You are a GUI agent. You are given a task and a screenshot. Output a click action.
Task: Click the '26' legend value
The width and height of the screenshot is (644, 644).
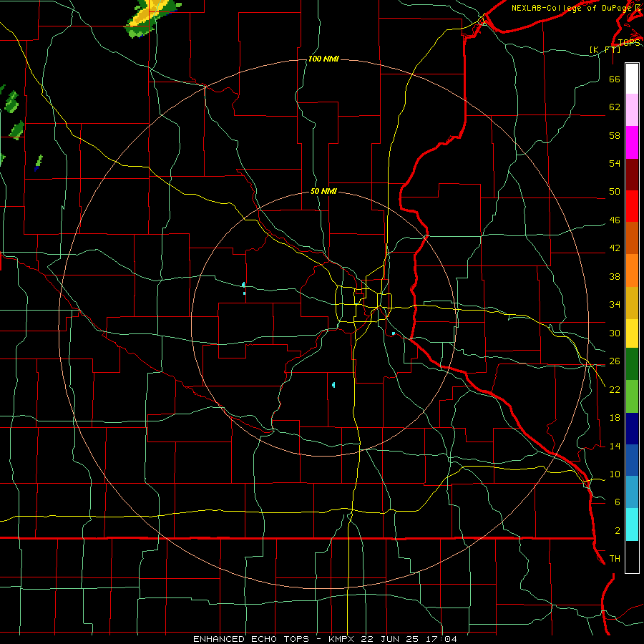coord(615,361)
